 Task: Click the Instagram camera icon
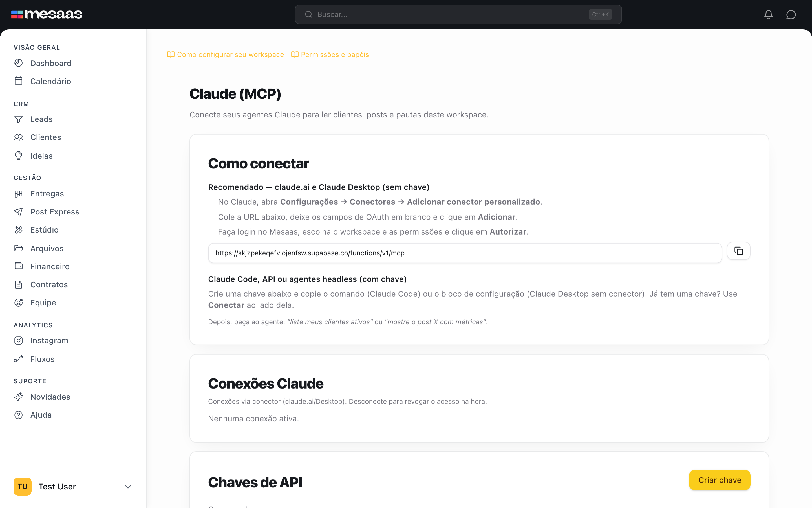[x=18, y=341]
